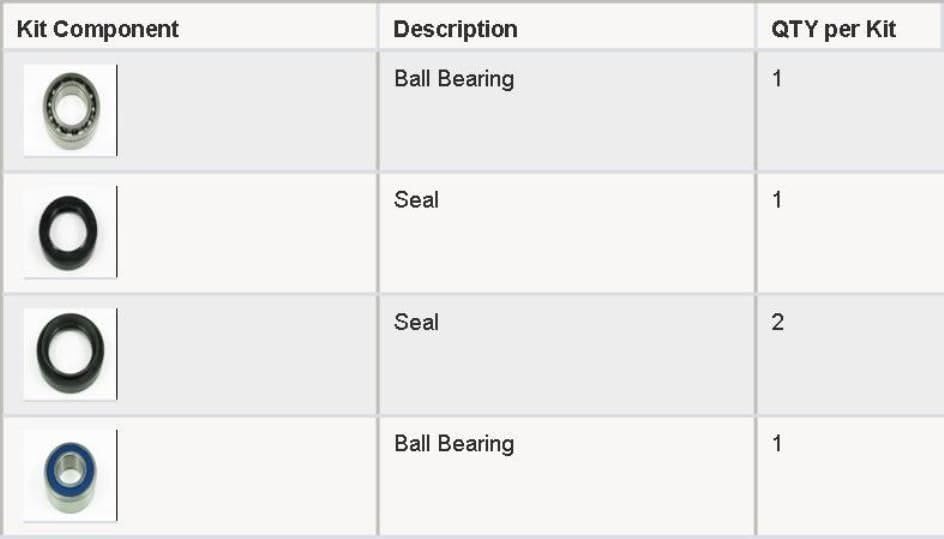Viewport: 944px width, 539px height.
Task: Select the Ball Bearing text in last row
Action: (x=454, y=444)
